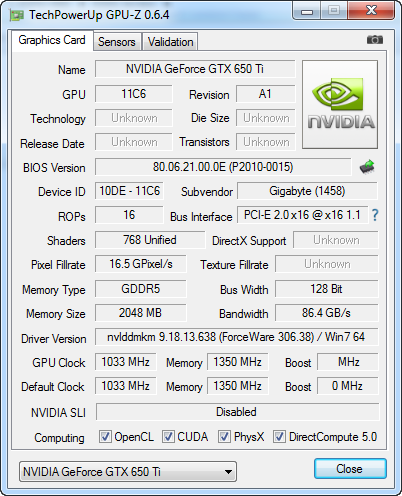Click the Bus Interface question mark

[375, 215]
